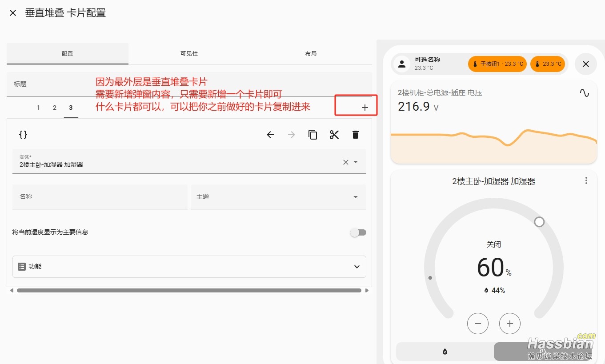Move card right with forward arrow
This screenshot has width=605, height=364.
coord(292,135)
